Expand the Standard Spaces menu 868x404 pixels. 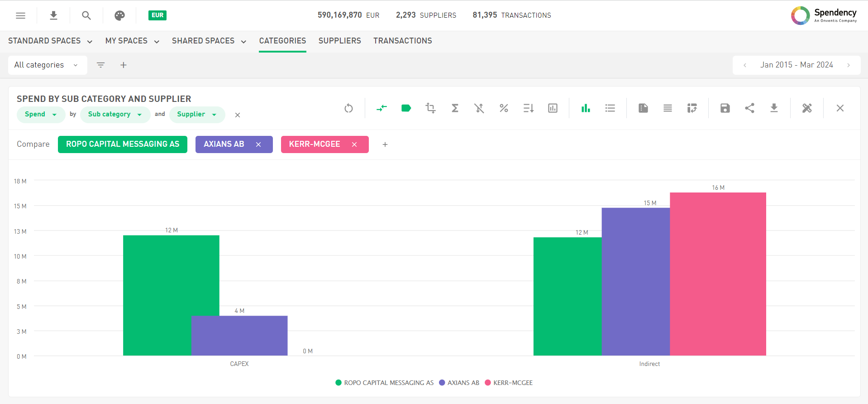tap(50, 41)
